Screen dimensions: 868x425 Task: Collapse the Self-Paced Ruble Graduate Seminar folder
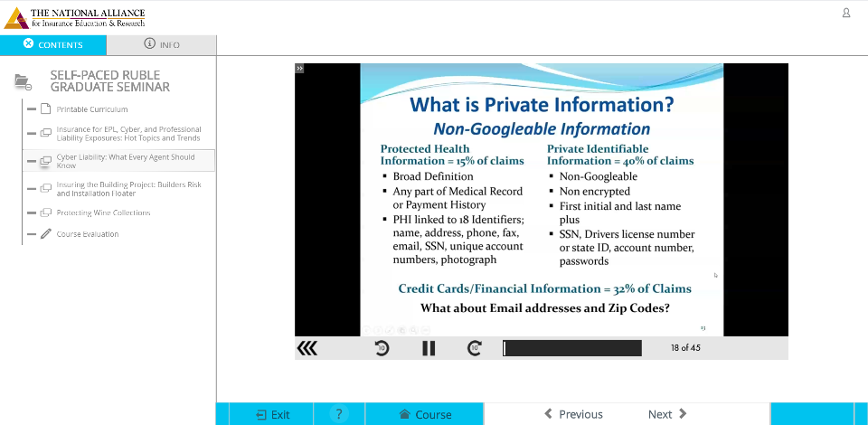(x=23, y=81)
